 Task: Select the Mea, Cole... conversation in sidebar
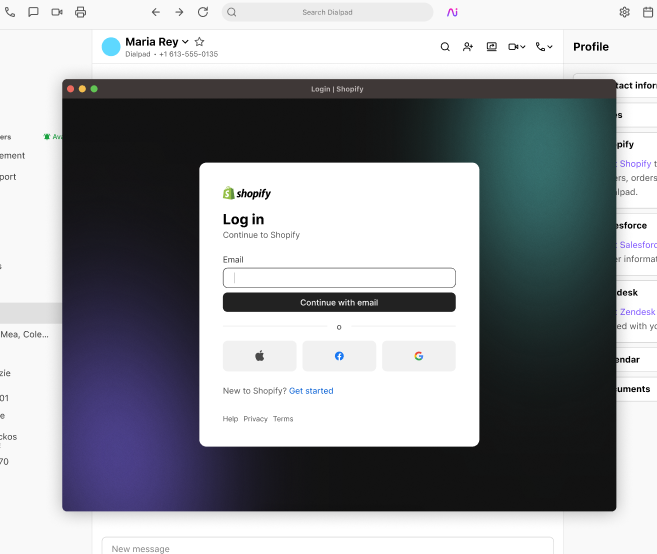(x=24, y=334)
